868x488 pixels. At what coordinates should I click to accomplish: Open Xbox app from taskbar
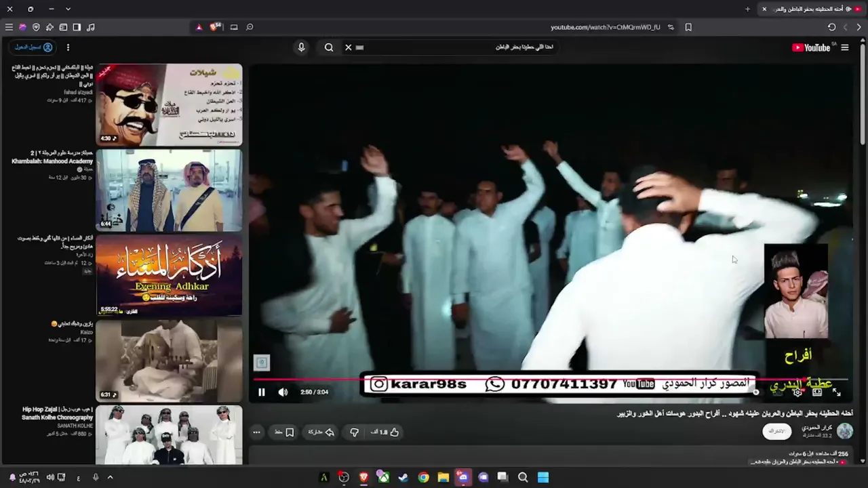[383, 477]
